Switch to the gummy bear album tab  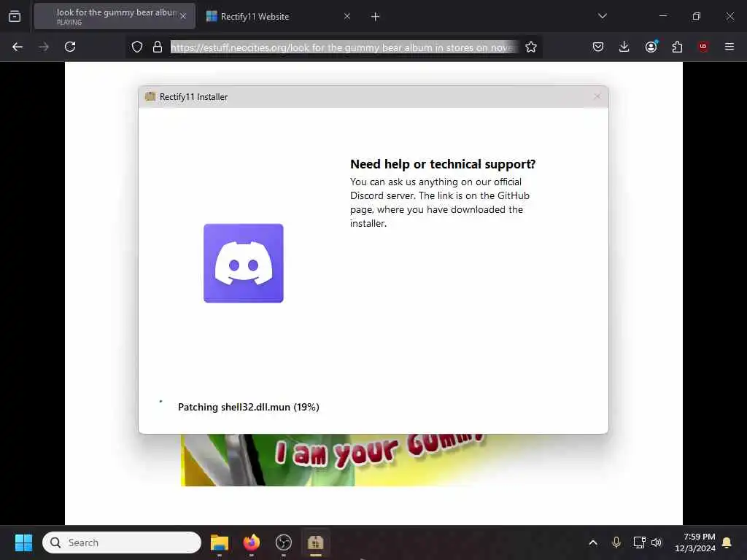click(x=115, y=16)
